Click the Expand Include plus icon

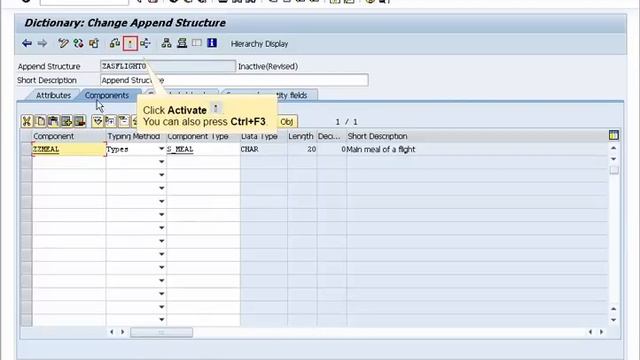click(x=110, y=121)
